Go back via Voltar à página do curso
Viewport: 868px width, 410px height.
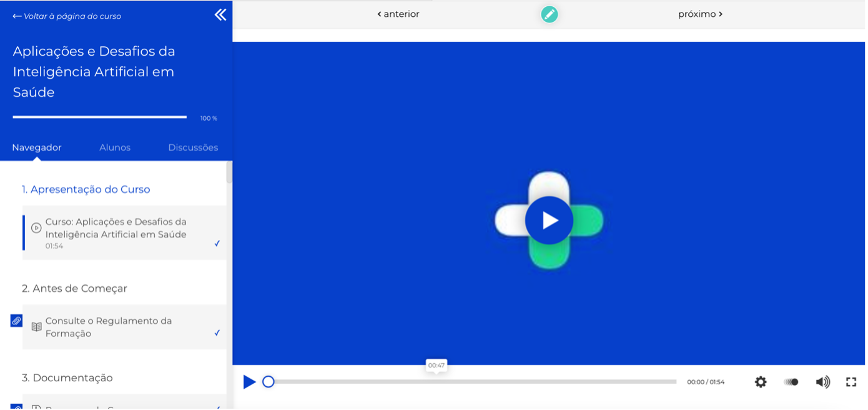click(x=67, y=16)
